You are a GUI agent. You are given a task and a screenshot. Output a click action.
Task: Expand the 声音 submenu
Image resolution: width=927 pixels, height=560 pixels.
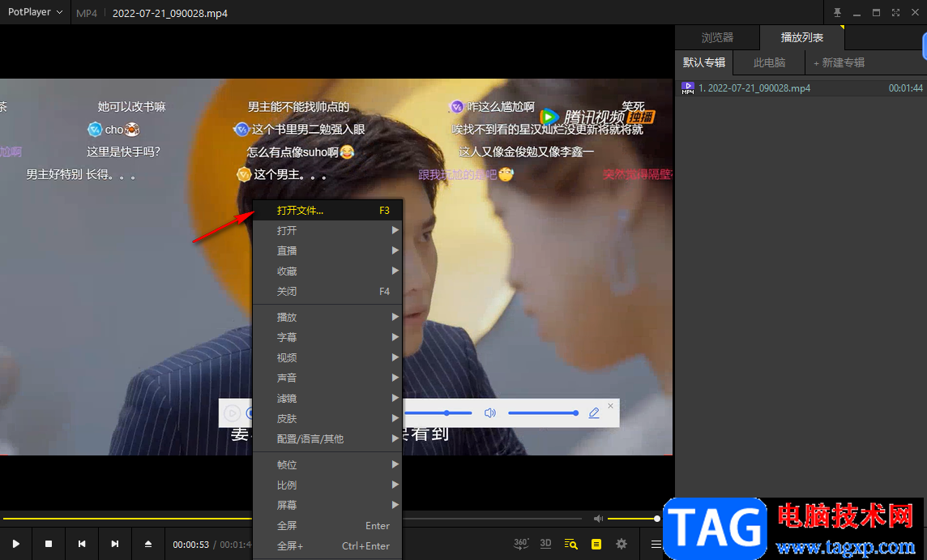pos(327,378)
